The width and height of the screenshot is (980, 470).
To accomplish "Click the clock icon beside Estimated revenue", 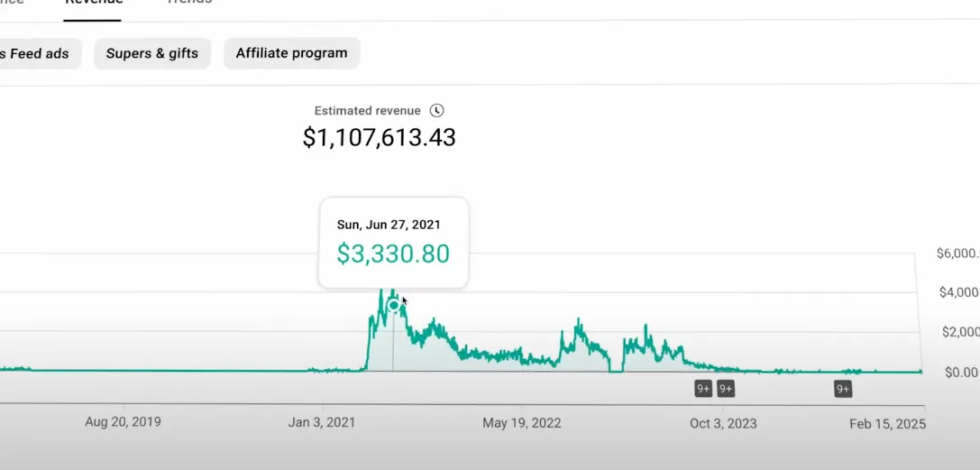I will (x=437, y=111).
